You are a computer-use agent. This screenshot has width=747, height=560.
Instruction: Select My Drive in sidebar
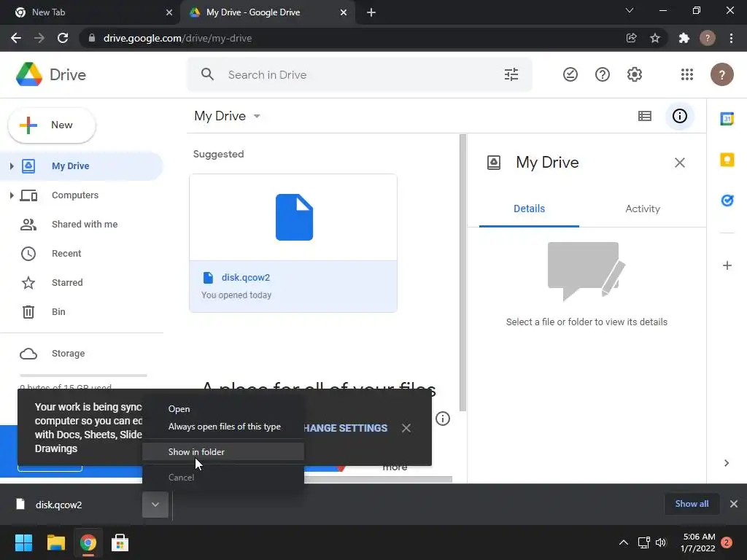(81, 166)
